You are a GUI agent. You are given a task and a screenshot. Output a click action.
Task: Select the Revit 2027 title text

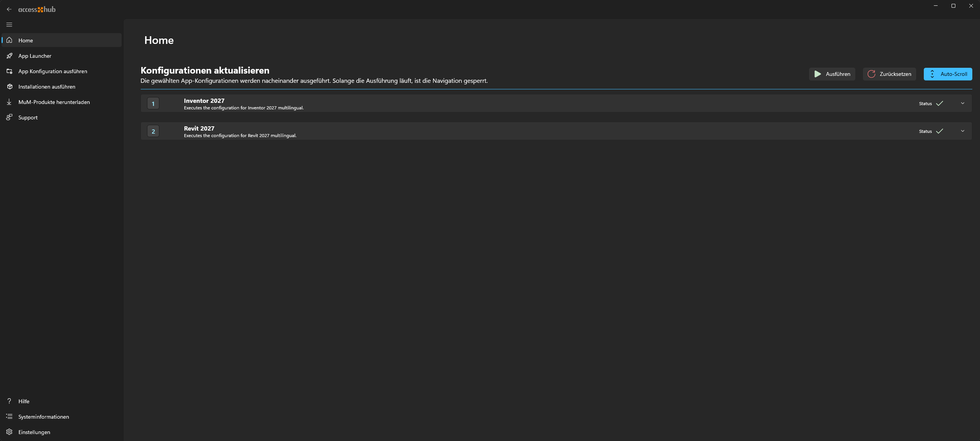point(199,128)
